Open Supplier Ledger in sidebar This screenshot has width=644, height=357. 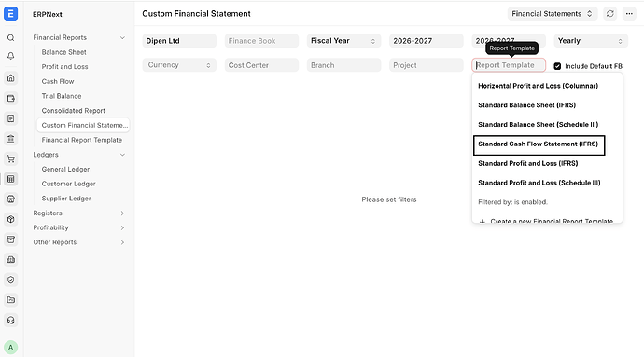66,199
